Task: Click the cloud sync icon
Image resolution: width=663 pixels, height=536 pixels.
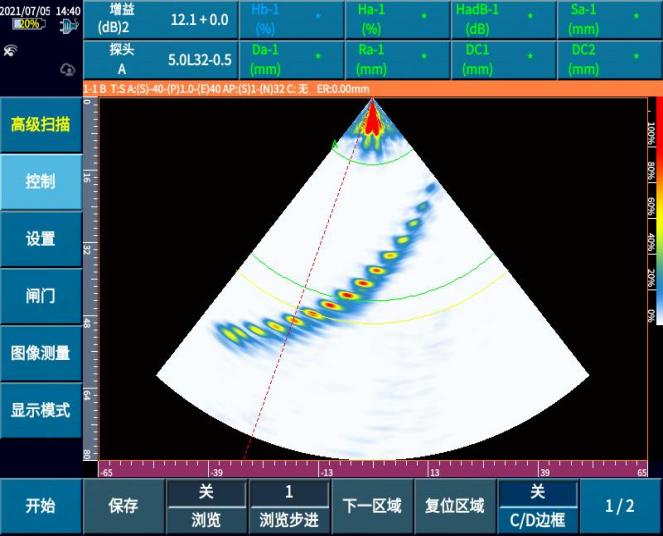Action: click(x=68, y=69)
